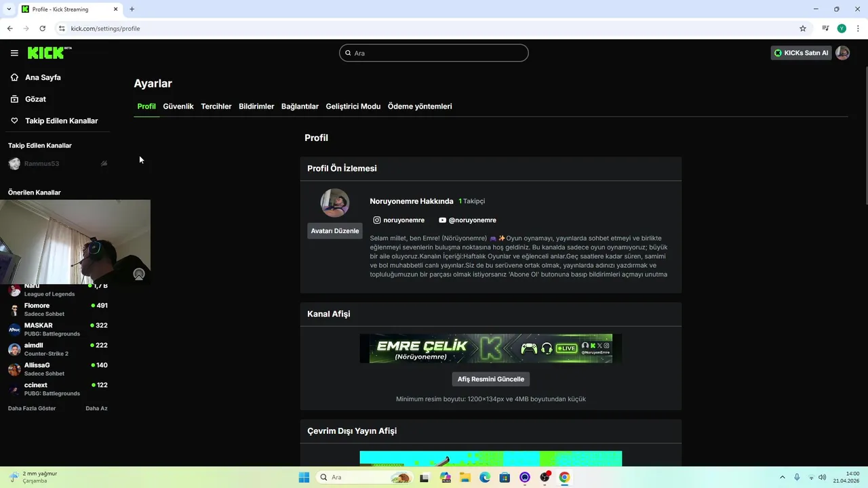Click the profile avatar picture
This screenshot has height=488, width=868.
(335, 203)
